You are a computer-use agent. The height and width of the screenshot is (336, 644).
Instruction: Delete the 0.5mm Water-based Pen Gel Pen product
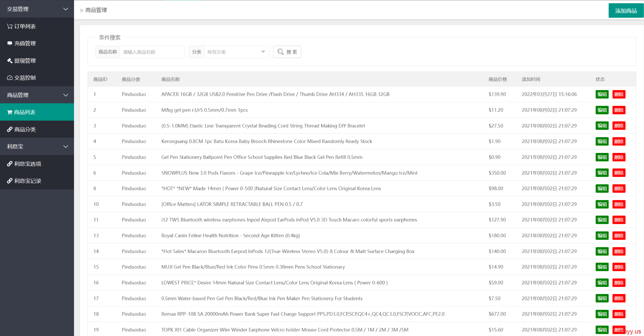click(x=619, y=298)
